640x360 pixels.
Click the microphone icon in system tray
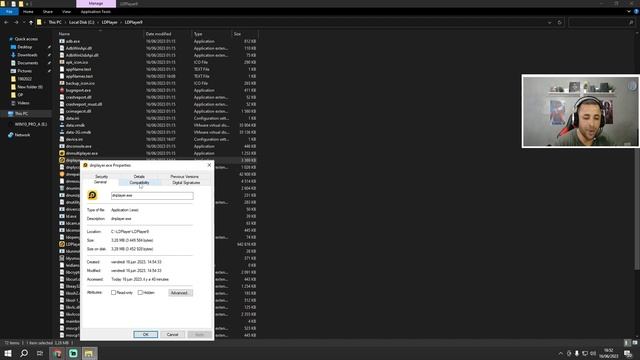577,353
